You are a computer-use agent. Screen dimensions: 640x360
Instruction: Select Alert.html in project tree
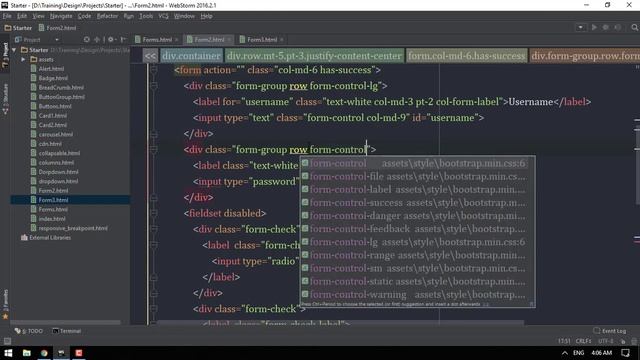(51, 69)
